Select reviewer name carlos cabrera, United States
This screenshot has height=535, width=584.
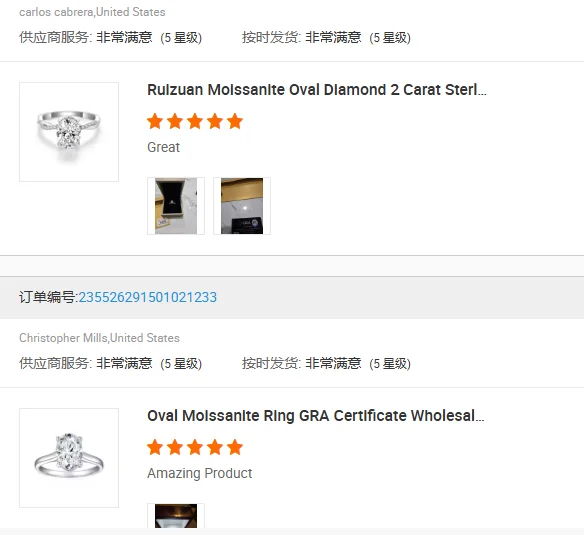point(92,12)
